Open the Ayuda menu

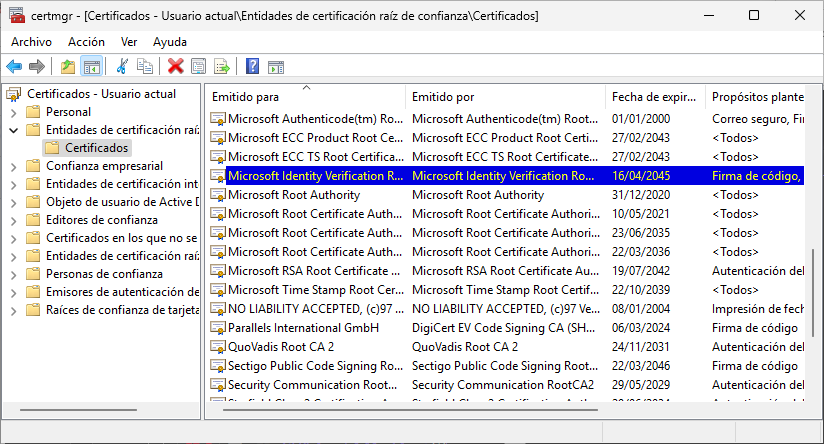170,42
